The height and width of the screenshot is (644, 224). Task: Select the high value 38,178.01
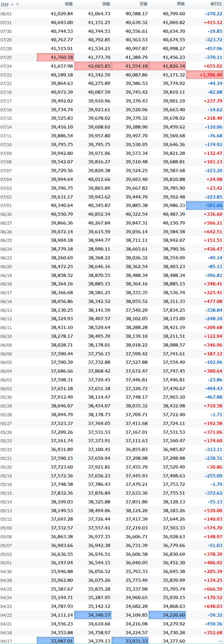tap(99, 345)
